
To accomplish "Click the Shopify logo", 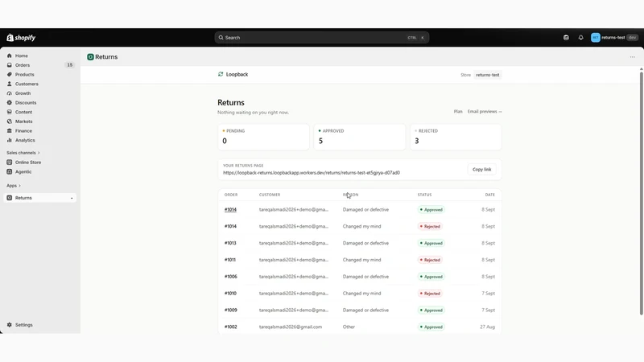I will [x=21, y=38].
